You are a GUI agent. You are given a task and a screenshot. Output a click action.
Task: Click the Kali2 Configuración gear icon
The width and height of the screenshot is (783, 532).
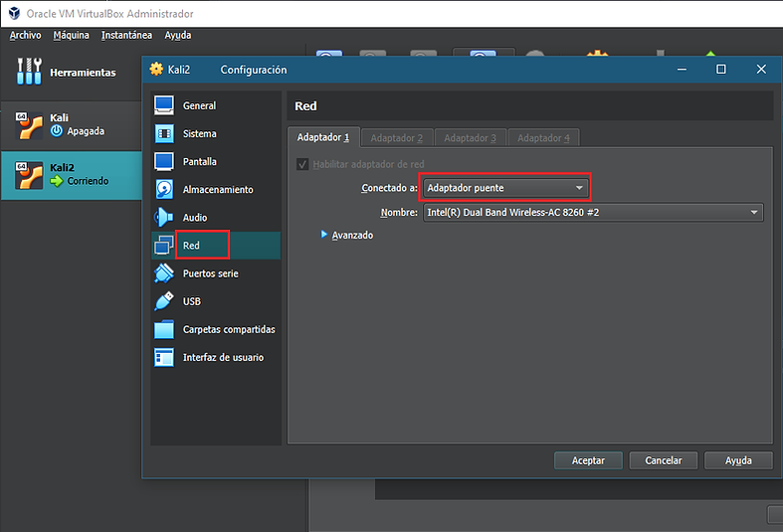156,69
